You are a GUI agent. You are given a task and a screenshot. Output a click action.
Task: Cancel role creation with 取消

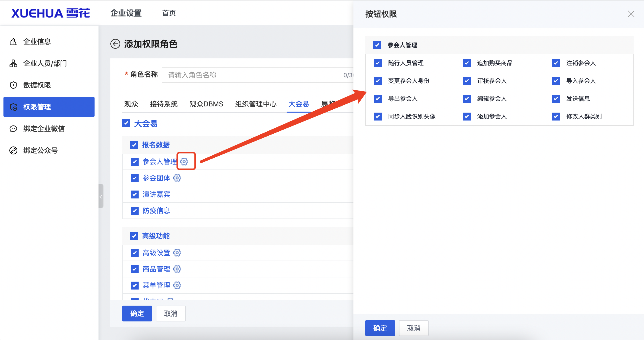[x=170, y=313]
